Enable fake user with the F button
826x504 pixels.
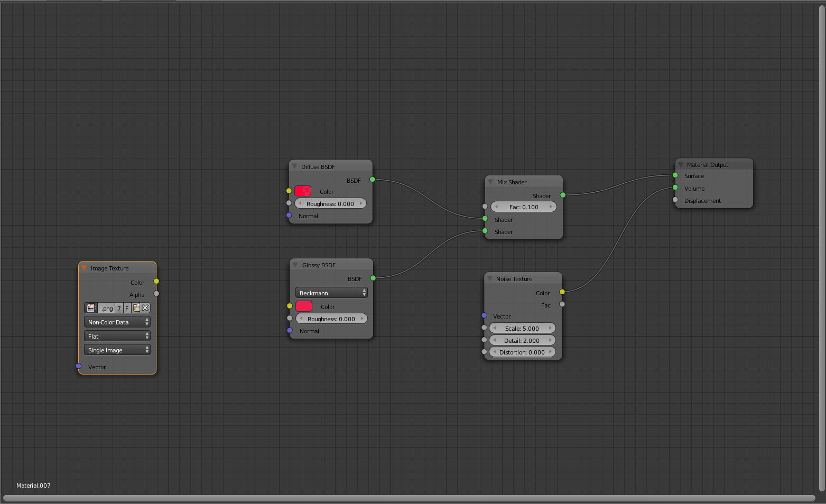point(127,307)
